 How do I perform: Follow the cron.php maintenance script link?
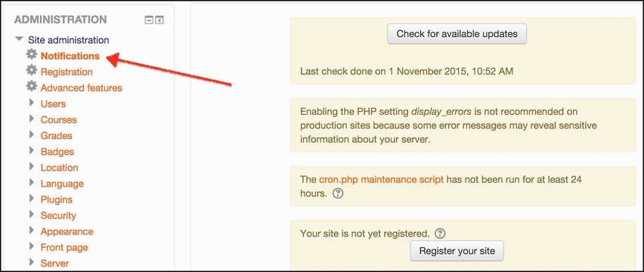(381, 180)
